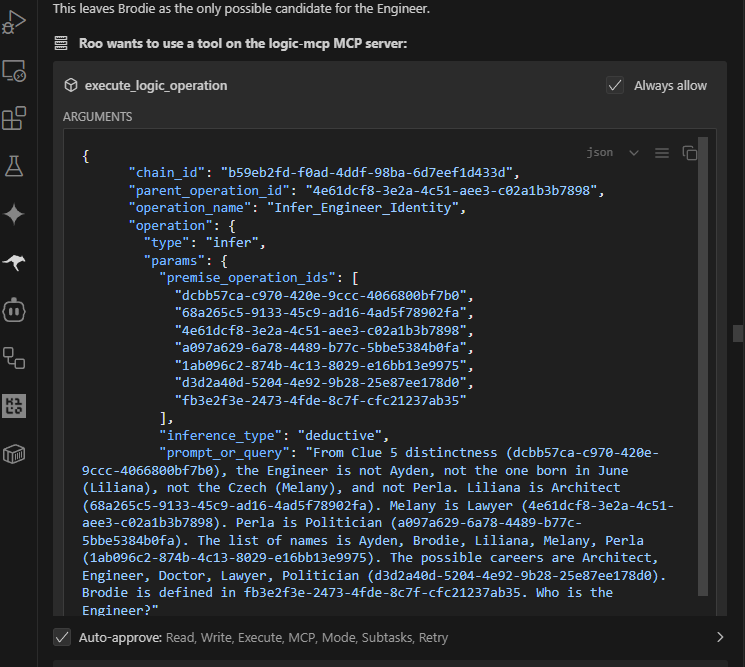Open the json language dropdown
The width and height of the screenshot is (745, 667).
[612, 152]
